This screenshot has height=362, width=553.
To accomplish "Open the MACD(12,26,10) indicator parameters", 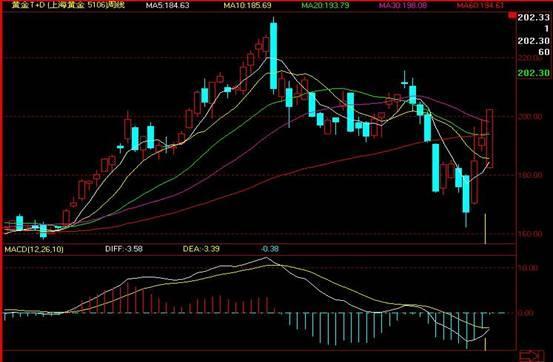I will pyautogui.click(x=34, y=249).
